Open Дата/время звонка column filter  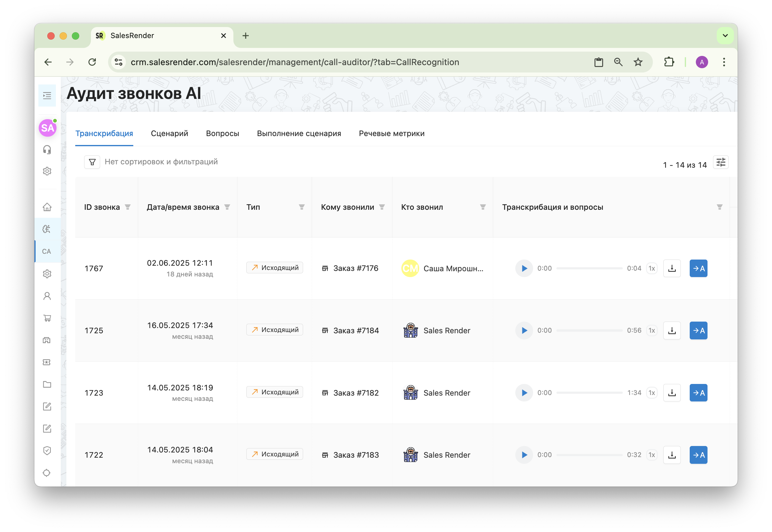tap(227, 207)
